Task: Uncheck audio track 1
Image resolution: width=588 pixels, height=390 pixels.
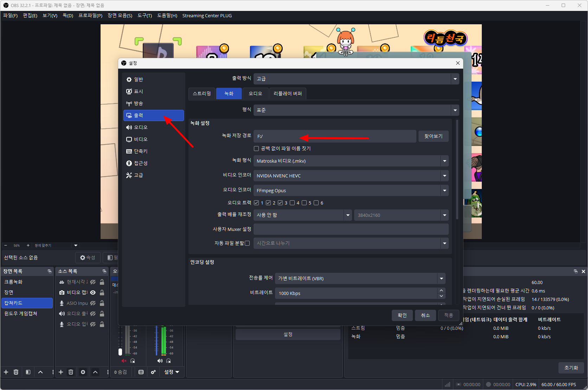Action: coord(256,203)
